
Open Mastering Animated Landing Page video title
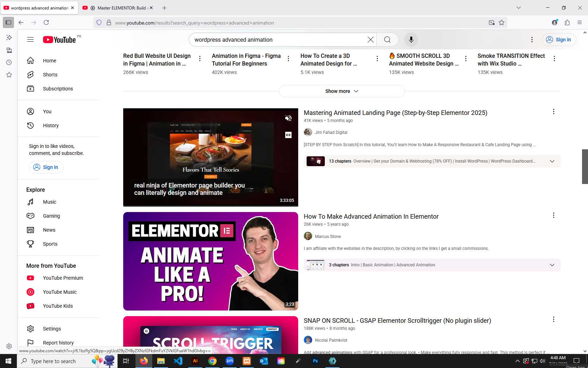(395, 113)
